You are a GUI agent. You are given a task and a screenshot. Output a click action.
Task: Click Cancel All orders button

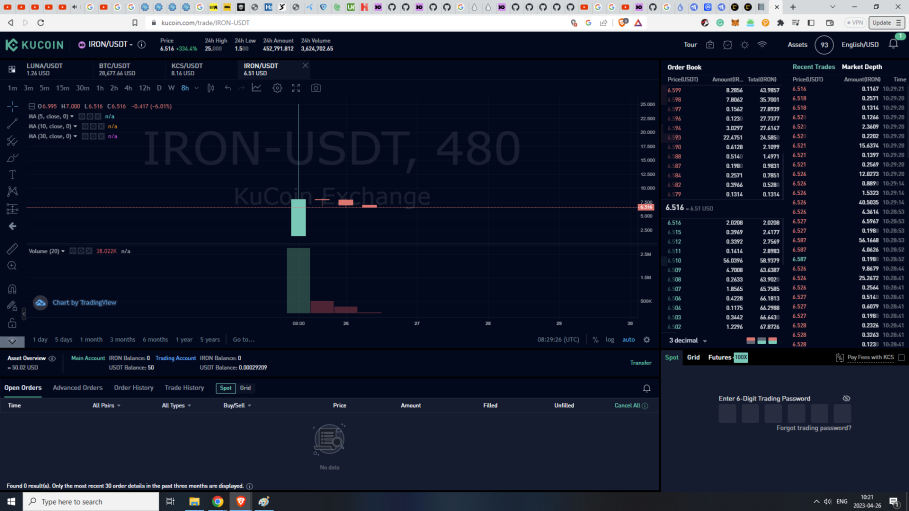627,405
